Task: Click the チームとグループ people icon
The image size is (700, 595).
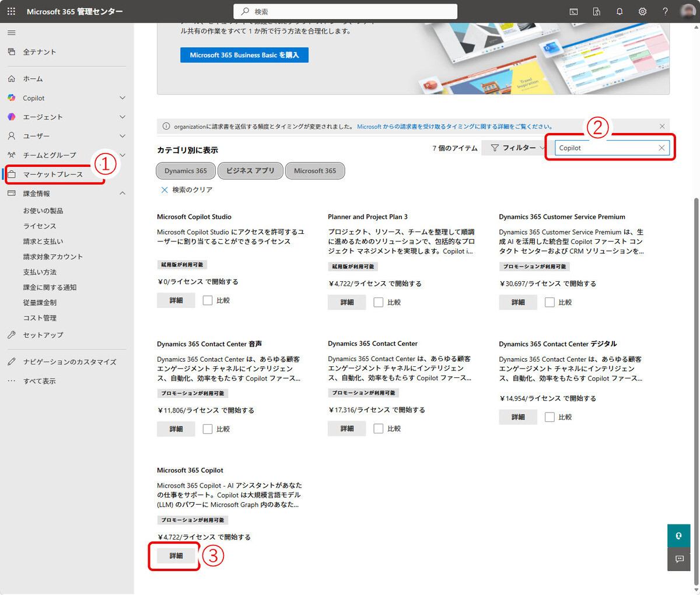Action: [12, 155]
